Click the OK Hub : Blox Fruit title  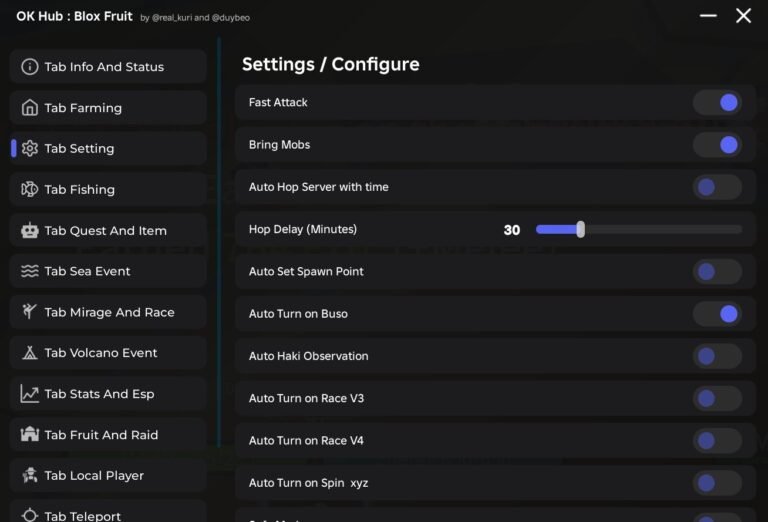point(74,16)
